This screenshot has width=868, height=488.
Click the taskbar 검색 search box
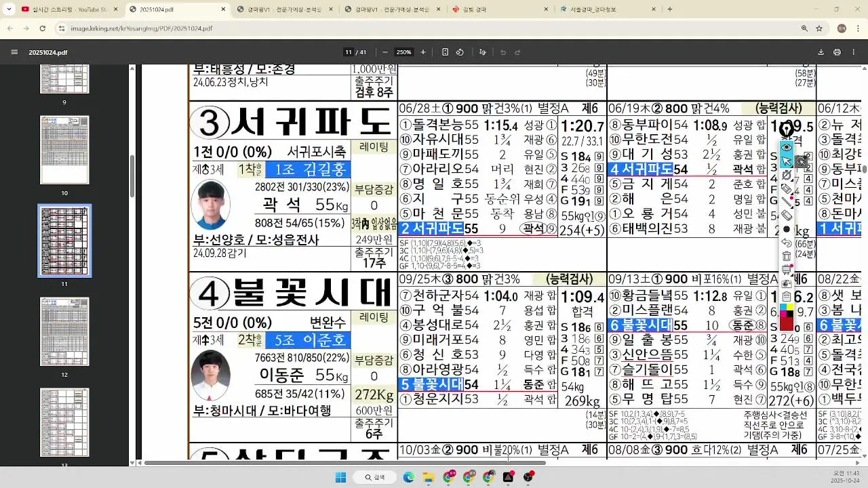click(x=375, y=477)
